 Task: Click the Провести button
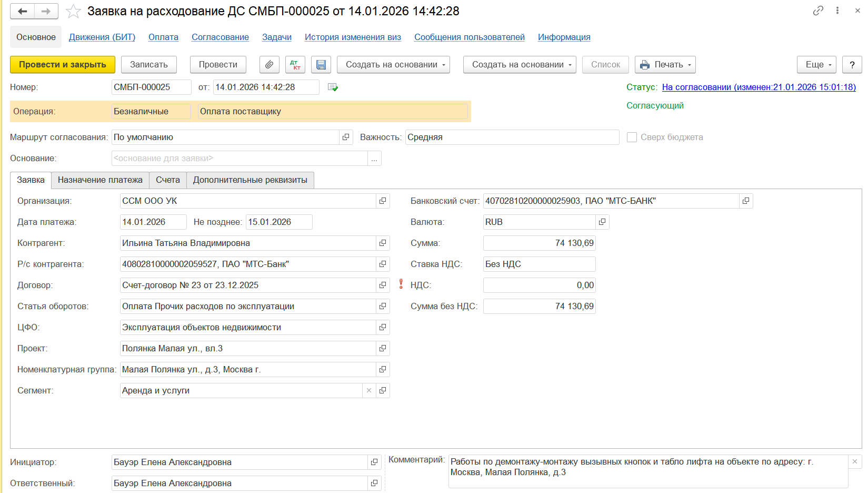click(218, 65)
